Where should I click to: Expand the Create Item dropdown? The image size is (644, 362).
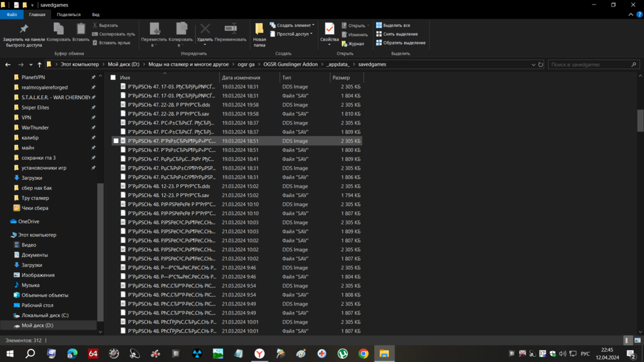coord(292,25)
